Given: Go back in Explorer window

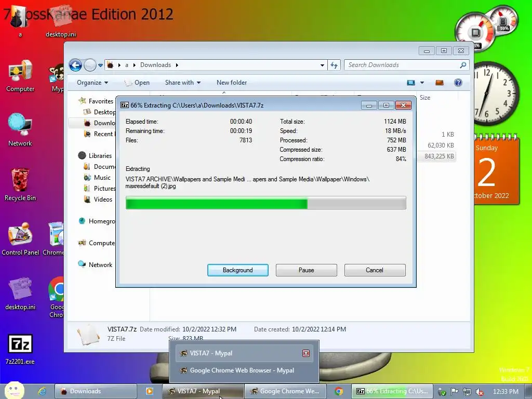Looking at the screenshot, I should 75,65.
